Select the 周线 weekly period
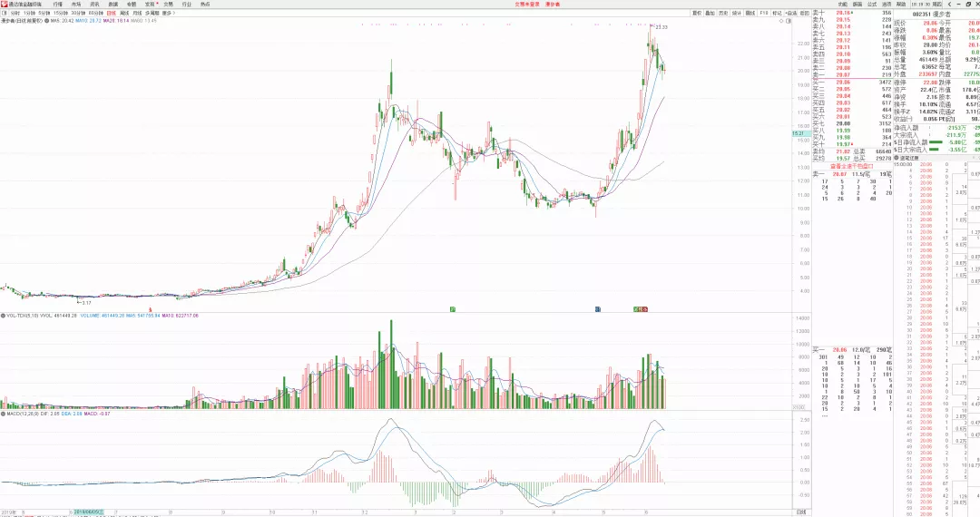 click(124, 13)
